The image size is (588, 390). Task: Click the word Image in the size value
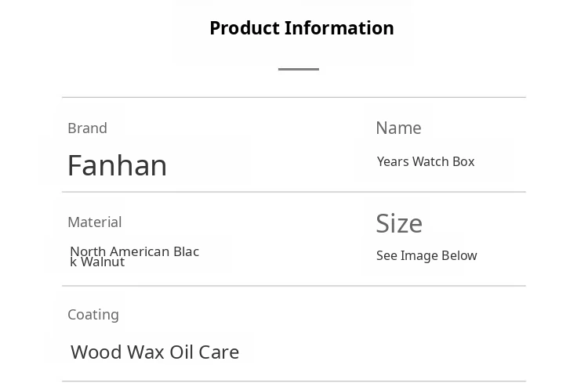(419, 255)
